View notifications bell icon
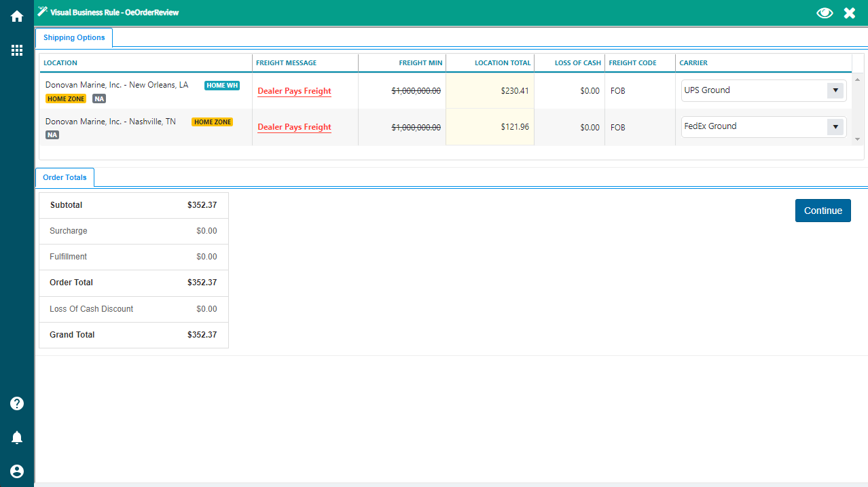This screenshot has width=868, height=487. pos(17,437)
